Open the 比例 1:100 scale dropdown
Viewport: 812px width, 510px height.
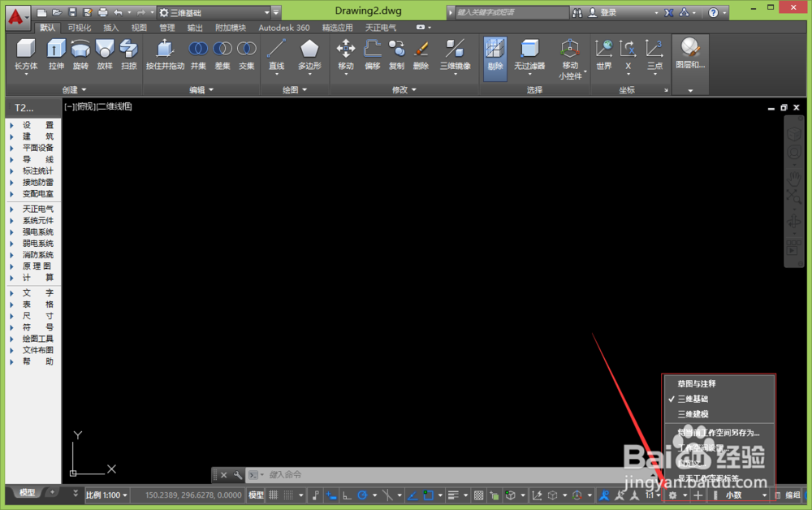[x=106, y=495]
